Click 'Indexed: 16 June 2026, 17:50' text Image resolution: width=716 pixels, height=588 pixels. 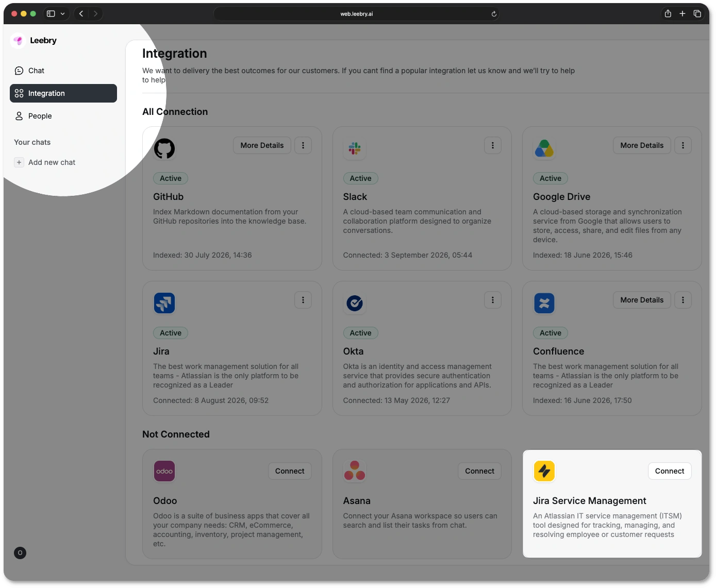pos(582,400)
